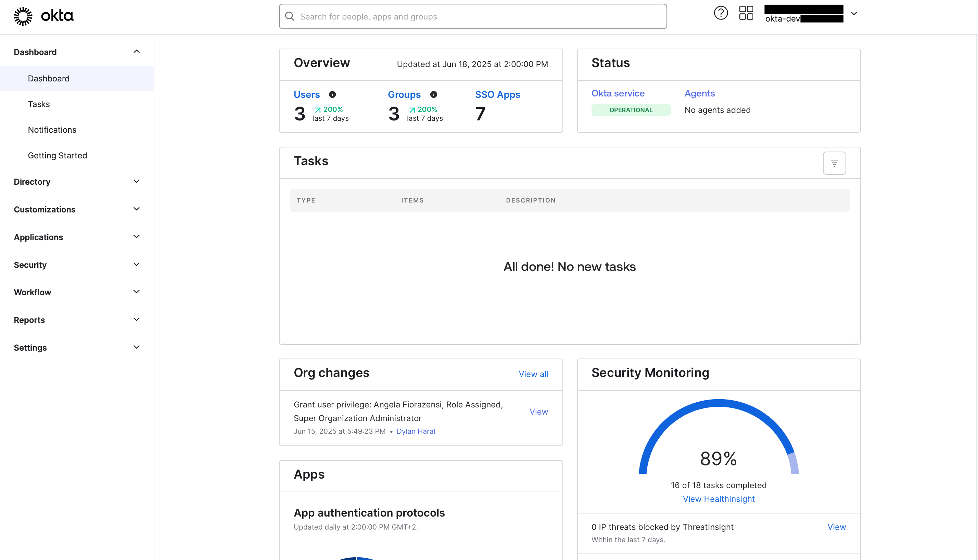Click the 89% security progress gauge

coord(719,437)
